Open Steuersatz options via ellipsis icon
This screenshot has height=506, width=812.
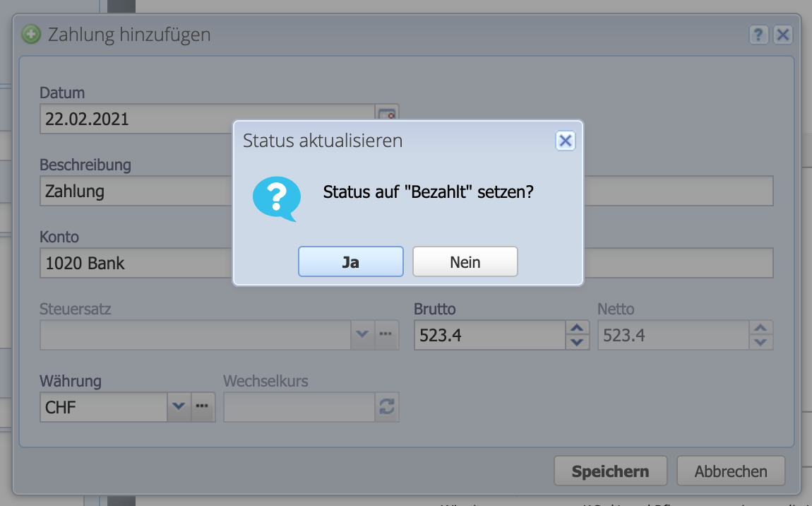386,334
